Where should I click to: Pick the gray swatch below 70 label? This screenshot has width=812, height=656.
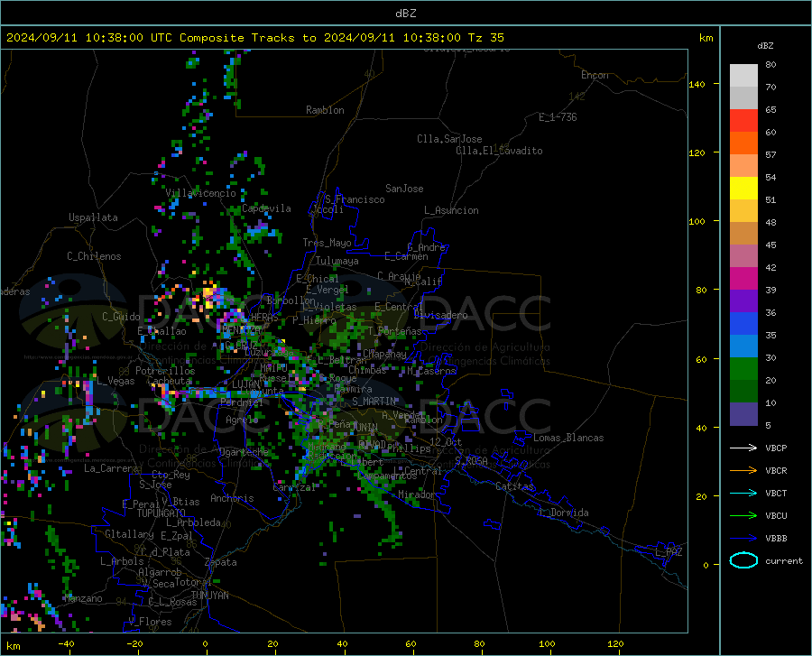[743, 97]
